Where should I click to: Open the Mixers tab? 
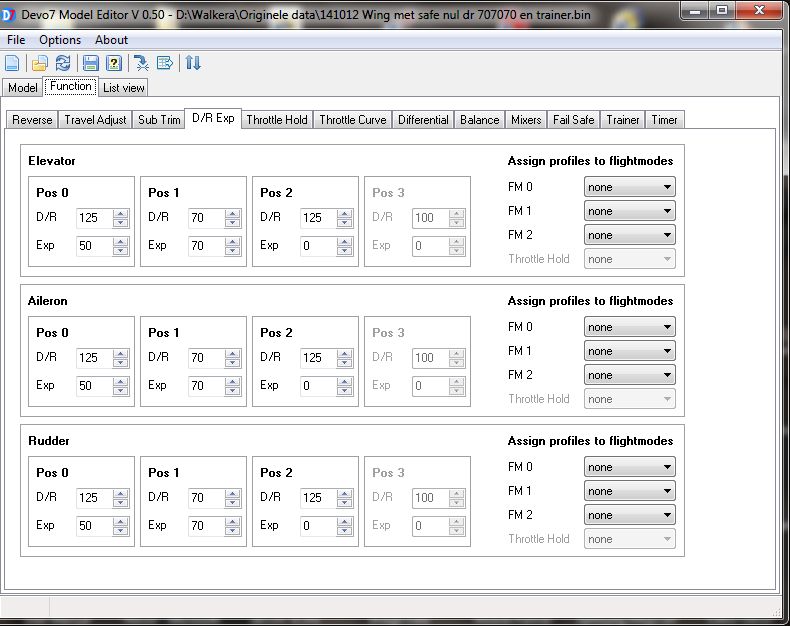click(526, 120)
